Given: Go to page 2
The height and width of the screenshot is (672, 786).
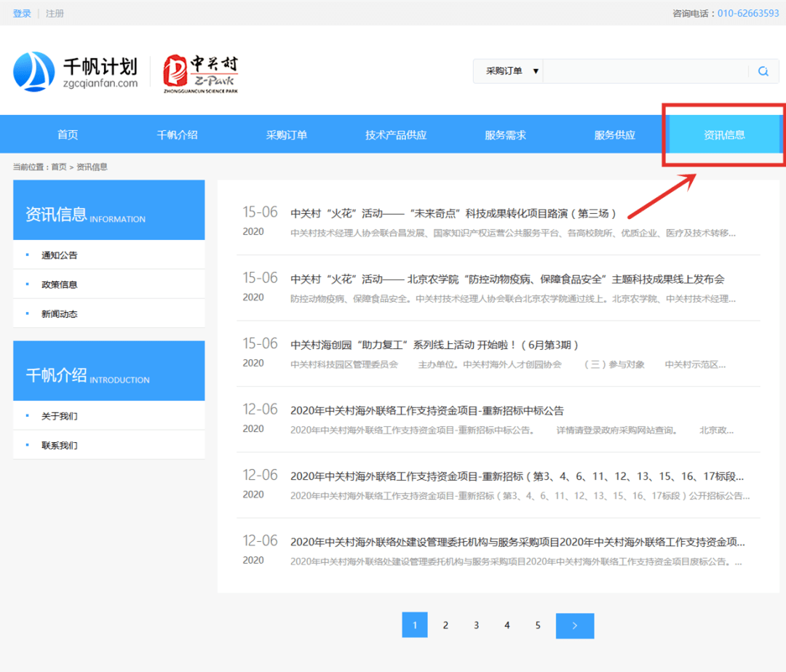Looking at the screenshot, I should tap(445, 625).
